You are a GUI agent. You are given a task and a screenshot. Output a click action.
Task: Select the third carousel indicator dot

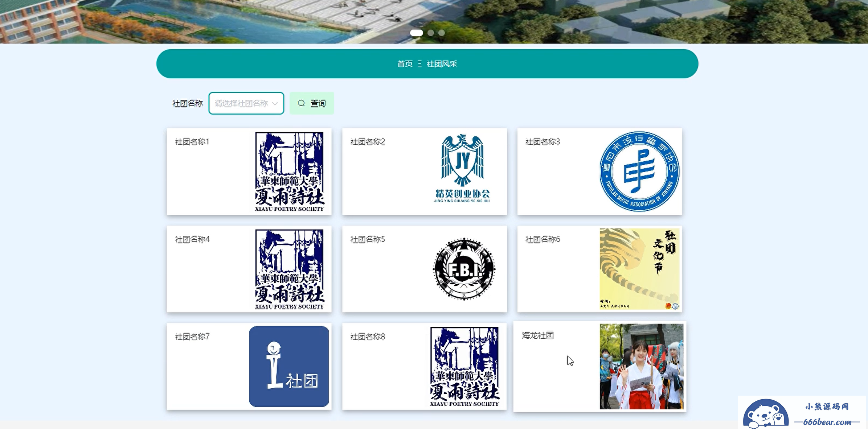pyautogui.click(x=441, y=33)
